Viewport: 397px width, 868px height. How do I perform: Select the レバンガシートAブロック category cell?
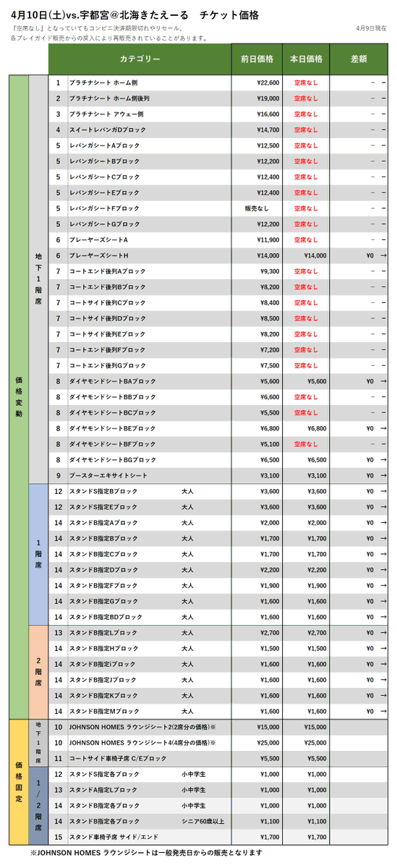pyautogui.click(x=150, y=145)
